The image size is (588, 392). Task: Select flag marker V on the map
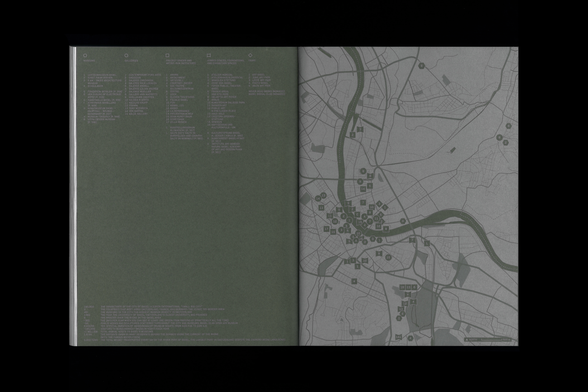[x=408, y=294]
